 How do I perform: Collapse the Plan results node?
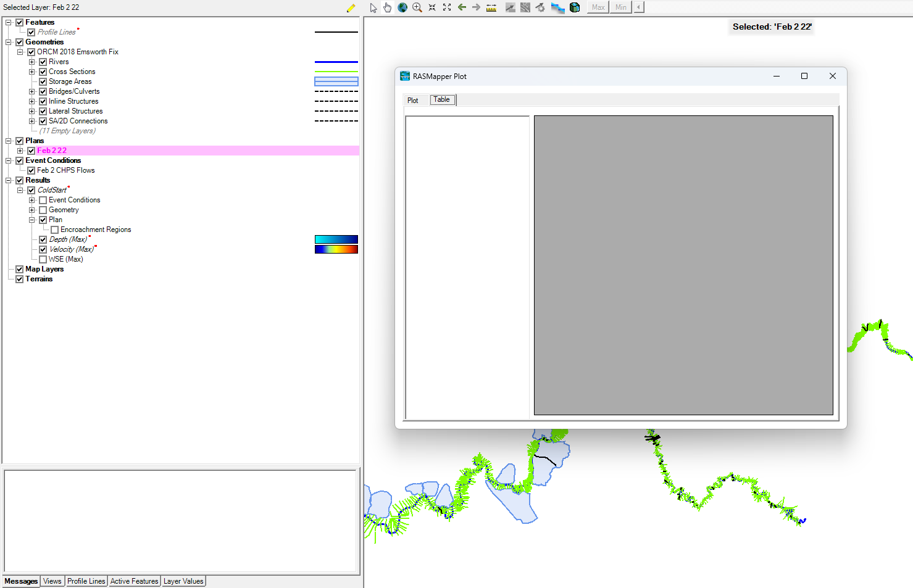pos(32,220)
